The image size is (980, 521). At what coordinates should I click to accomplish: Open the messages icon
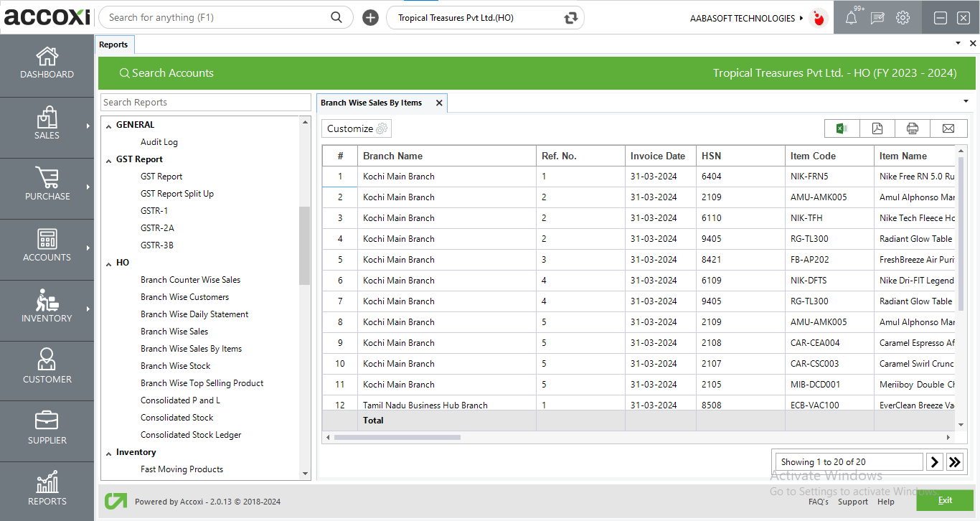pyautogui.click(x=877, y=17)
